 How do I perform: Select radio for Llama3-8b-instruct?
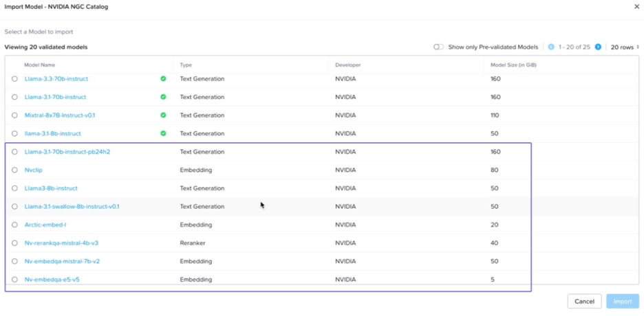(14, 188)
